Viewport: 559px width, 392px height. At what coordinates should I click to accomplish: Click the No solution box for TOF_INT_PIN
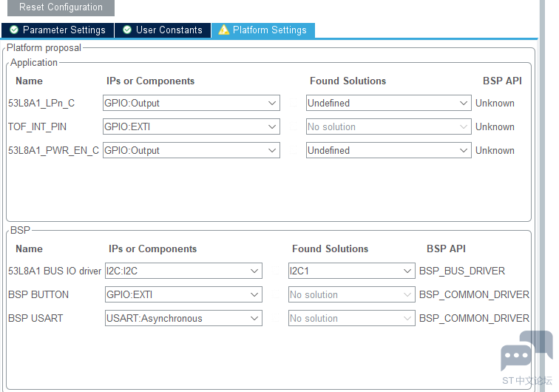[x=389, y=126]
